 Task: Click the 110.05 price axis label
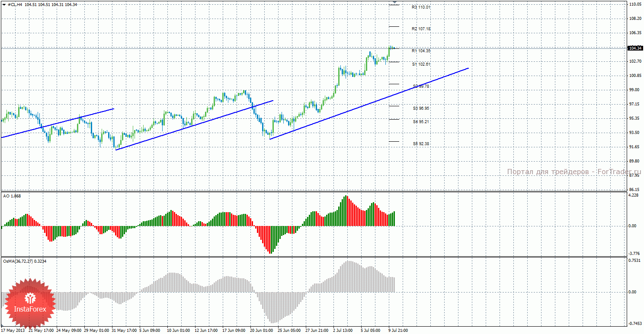coord(635,4)
